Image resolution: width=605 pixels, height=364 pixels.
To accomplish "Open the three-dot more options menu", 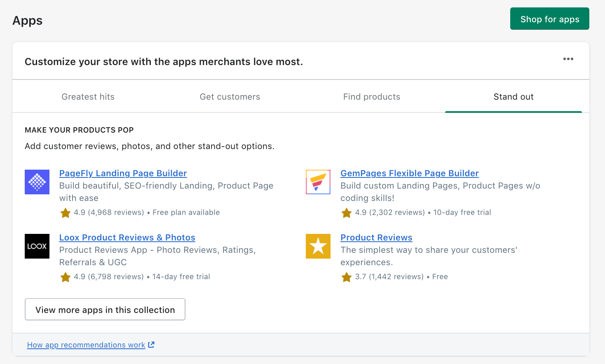I will pyautogui.click(x=568, y=59).
